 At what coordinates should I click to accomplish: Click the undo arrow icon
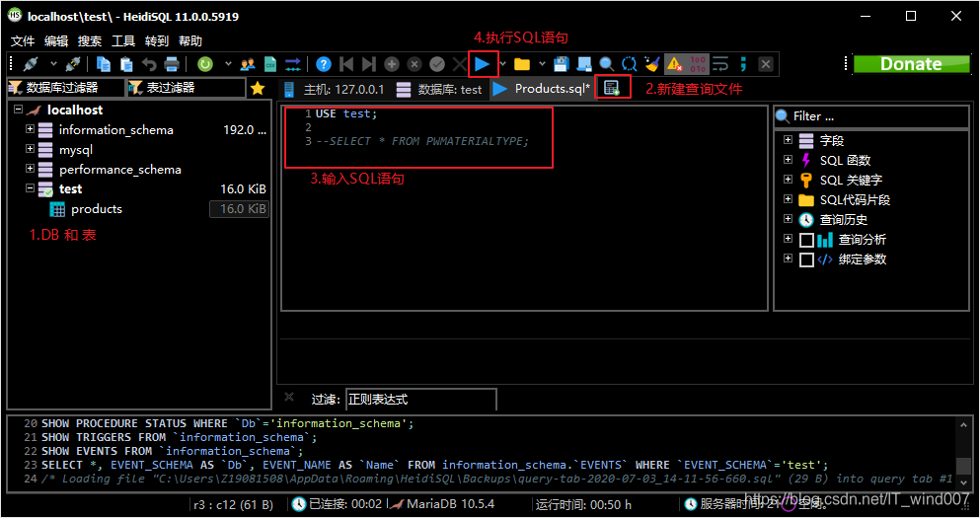tap(149, 64)
